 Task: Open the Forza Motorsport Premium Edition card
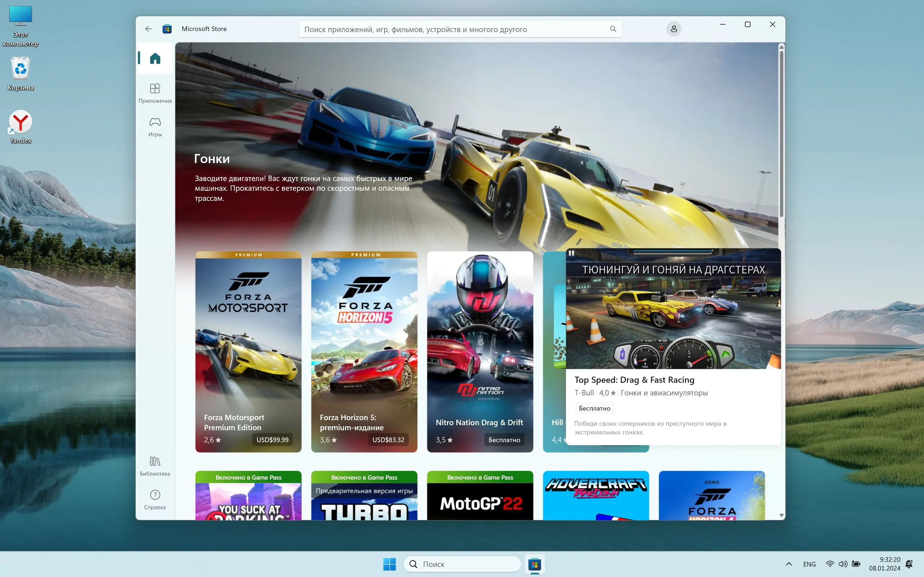(x=248, y=351)
